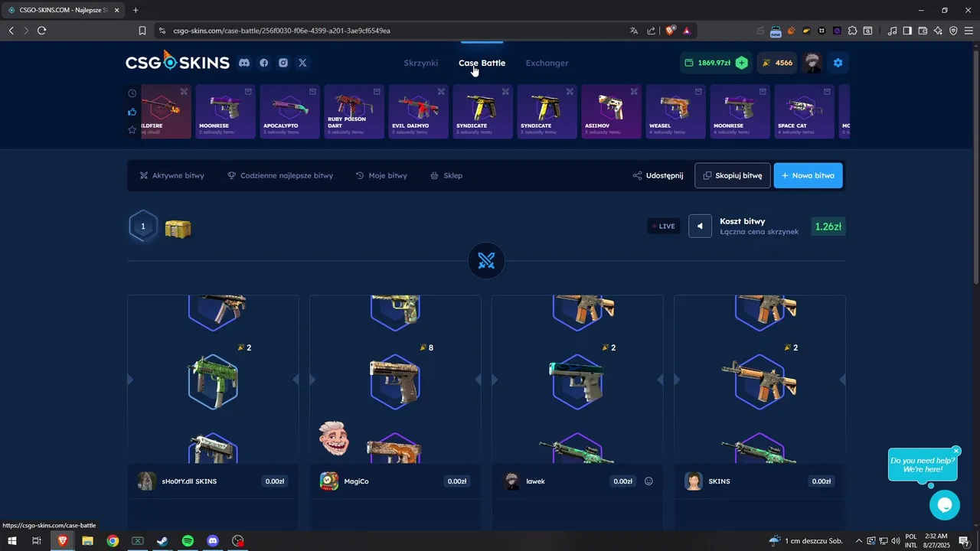Open the Sklep section

click(x=446, y=175)
